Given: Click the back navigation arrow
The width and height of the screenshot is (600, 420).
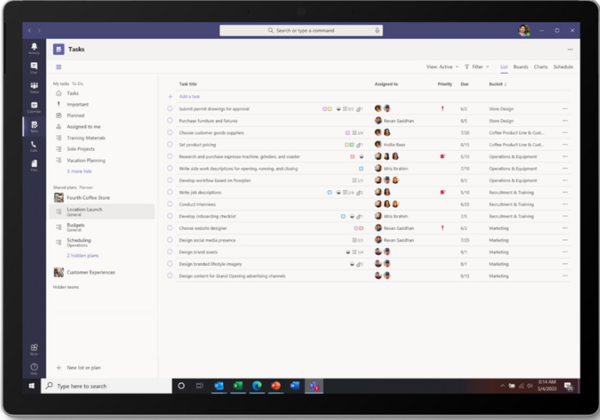Looking at the screenshot, I should tap(29, 30).
